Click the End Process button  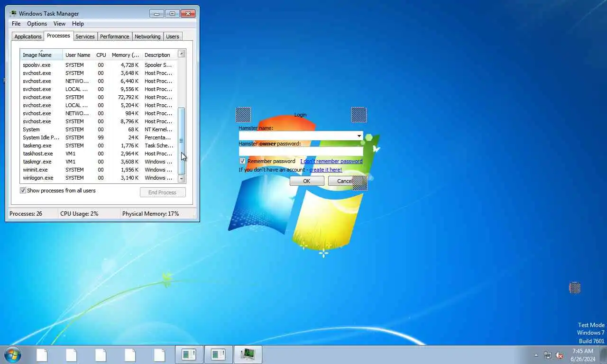point(163,192)
